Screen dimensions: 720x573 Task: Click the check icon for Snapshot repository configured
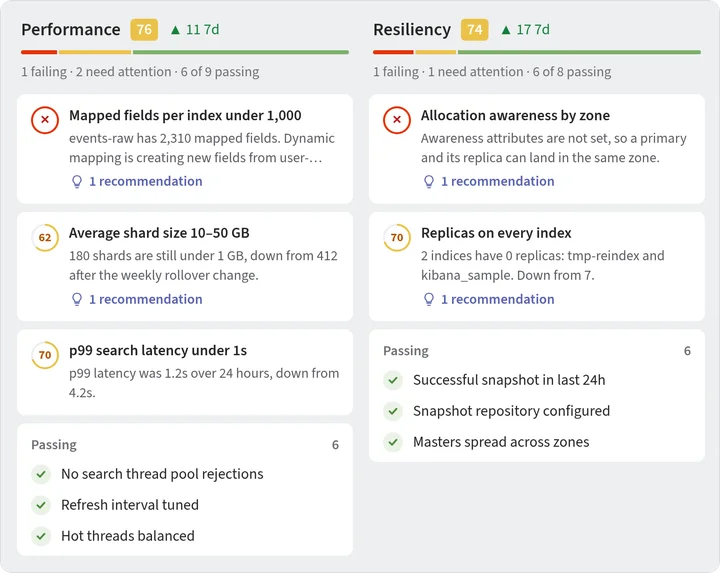pos(393,411)
